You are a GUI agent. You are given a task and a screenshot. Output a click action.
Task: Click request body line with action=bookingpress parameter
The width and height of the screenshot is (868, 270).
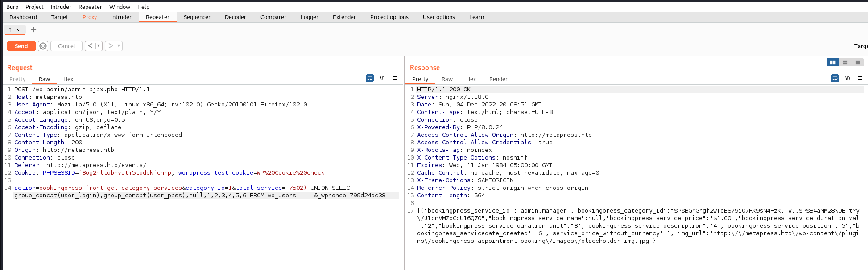206,192
